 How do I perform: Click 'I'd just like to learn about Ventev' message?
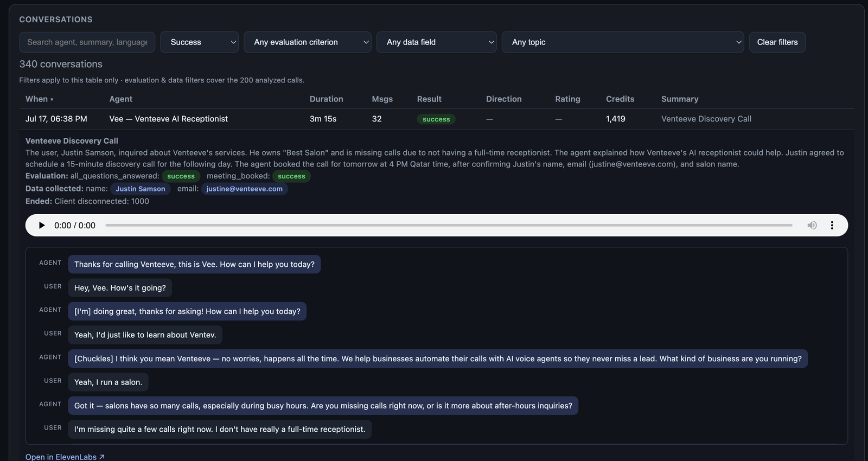[x=145, y=335]
